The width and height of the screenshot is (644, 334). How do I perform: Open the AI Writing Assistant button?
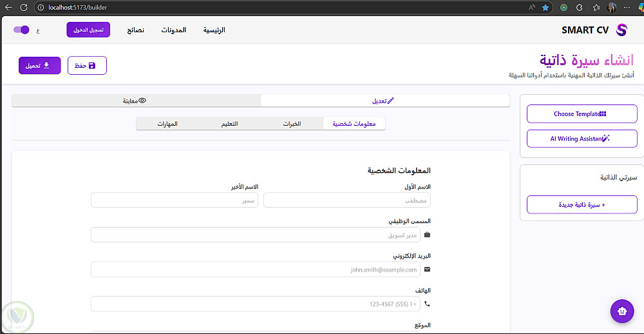click(x=582, y=139)
